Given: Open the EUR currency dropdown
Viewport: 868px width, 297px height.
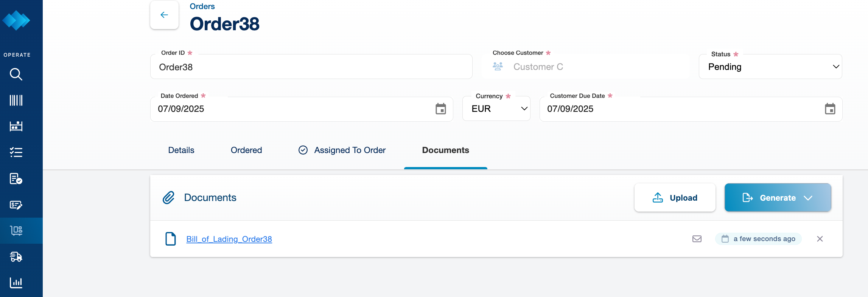Looking at the screenshot, I should coord(496,109).
